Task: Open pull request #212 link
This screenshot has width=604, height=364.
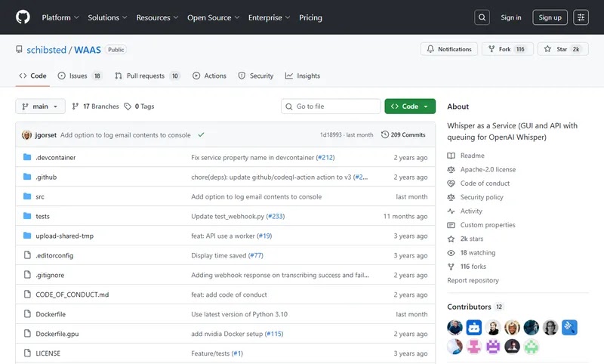Action: 325,158
